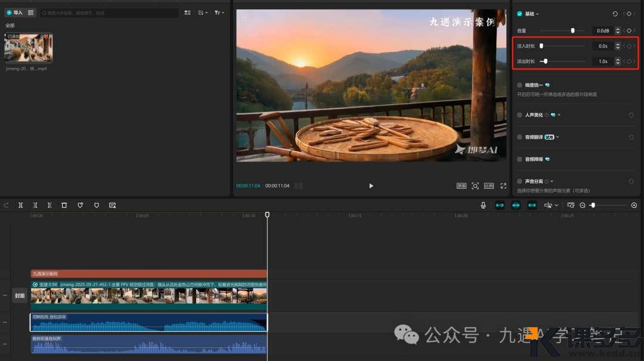Delete the selected clip using trash icon

(64, 205)
